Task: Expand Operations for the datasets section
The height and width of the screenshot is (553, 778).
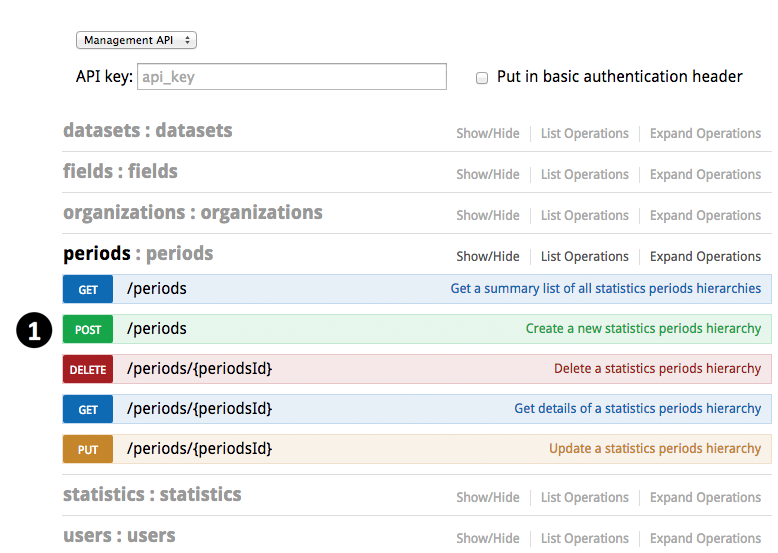Action: pyautogui.click(x=705, y=133)
